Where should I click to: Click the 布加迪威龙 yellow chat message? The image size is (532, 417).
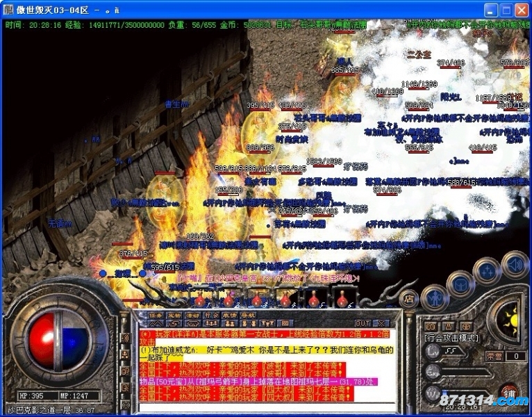tap(267, 354)
